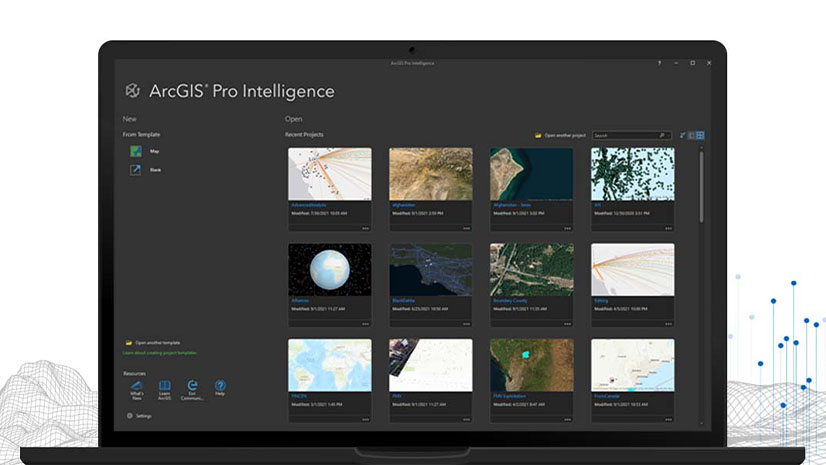Expand the AdvancedAnalysis card more options menu

[x=366, y=229]
